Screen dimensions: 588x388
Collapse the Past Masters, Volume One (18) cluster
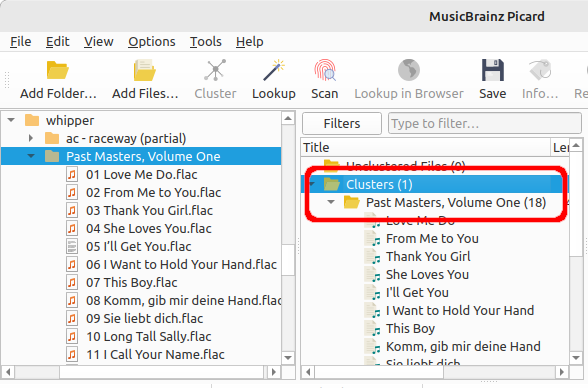point(331,202)
